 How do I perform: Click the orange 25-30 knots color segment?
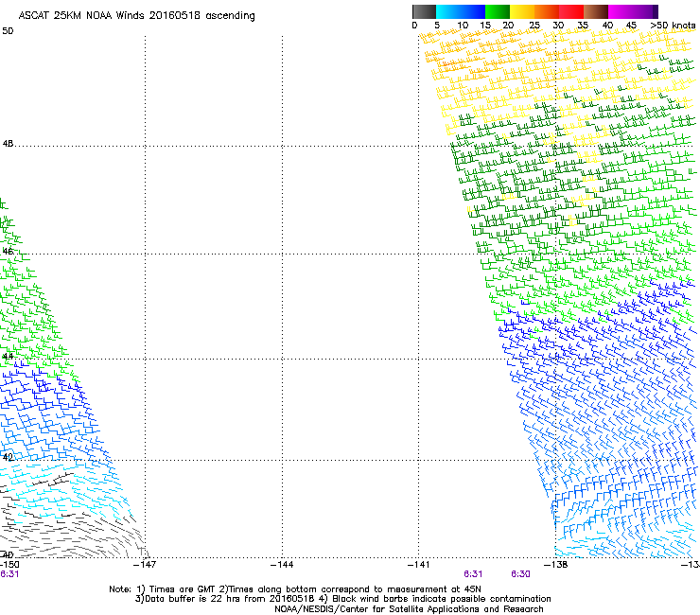click(547, 11)
